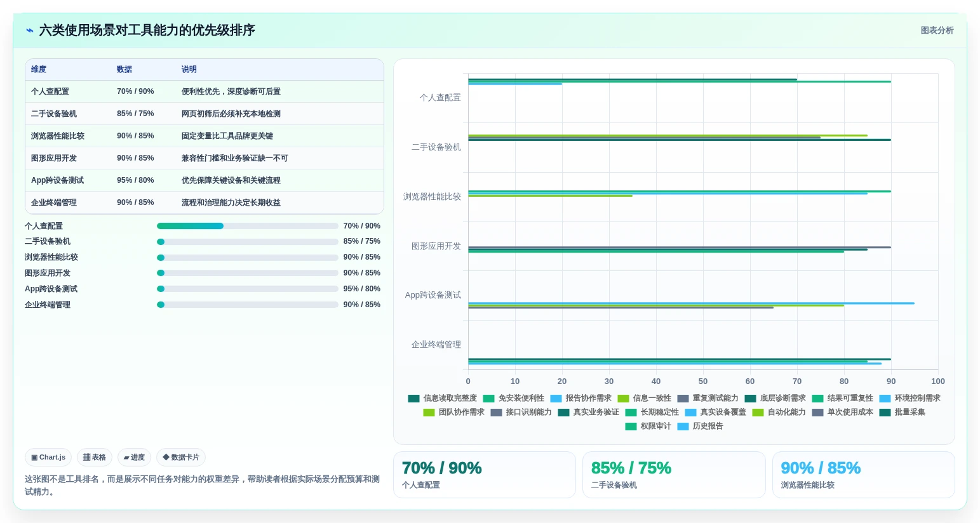Click the 真实设备覆盖 legend swatch
Image resolution: width=980 pixels, height=523 pixels.
tap(690, 413)
